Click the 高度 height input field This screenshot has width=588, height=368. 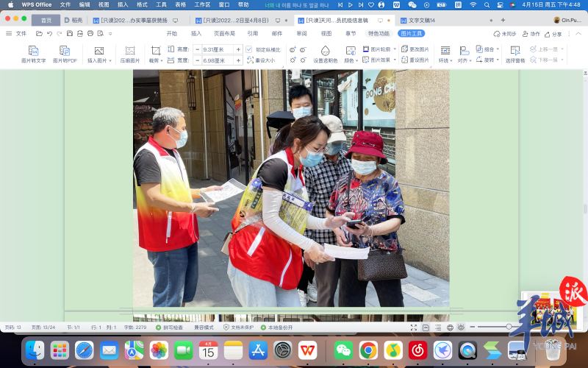coord(218,49)
